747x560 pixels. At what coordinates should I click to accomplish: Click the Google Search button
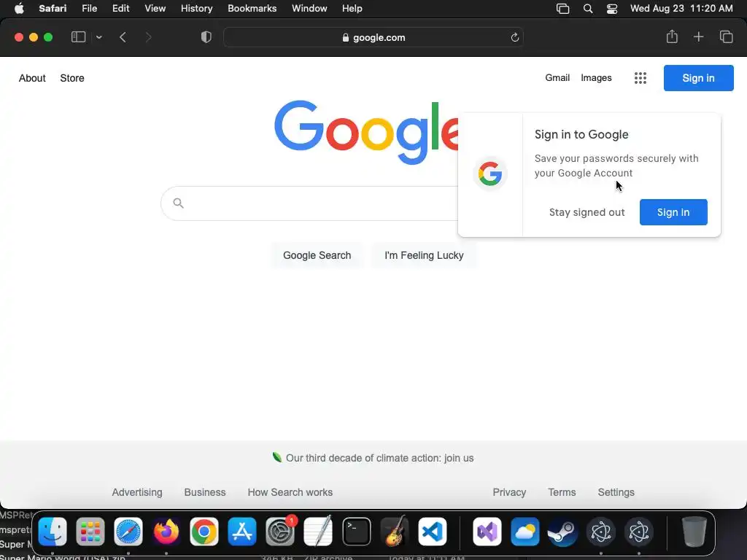pos(317,255)
